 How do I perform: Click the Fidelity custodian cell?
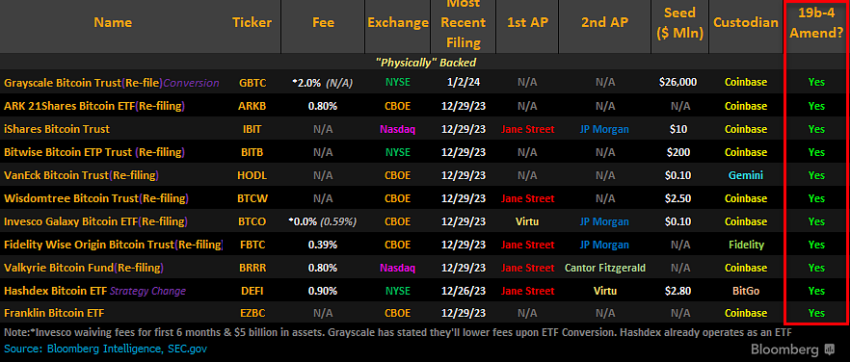[746, 244]
